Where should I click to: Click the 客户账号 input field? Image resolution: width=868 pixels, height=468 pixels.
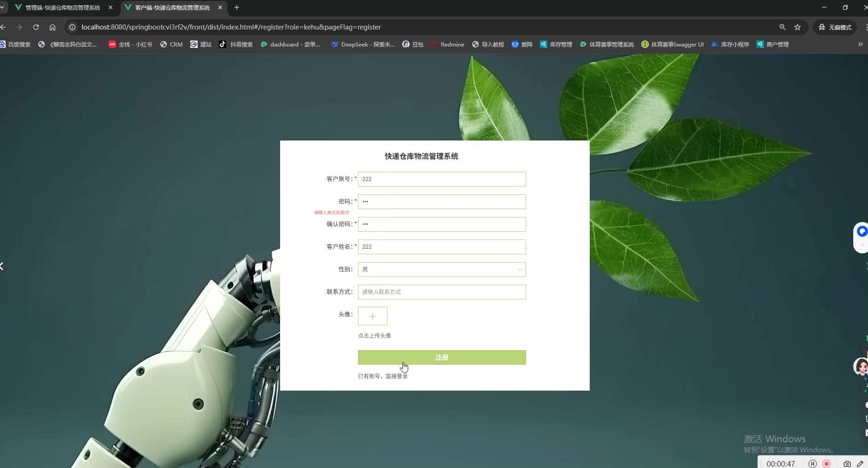point(442,179)
